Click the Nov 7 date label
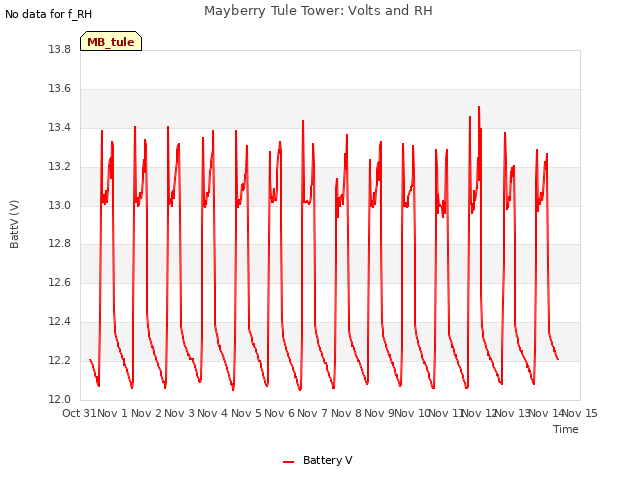Image resolution: width=640 pixels, height=480 pixels. click(313, 413)
